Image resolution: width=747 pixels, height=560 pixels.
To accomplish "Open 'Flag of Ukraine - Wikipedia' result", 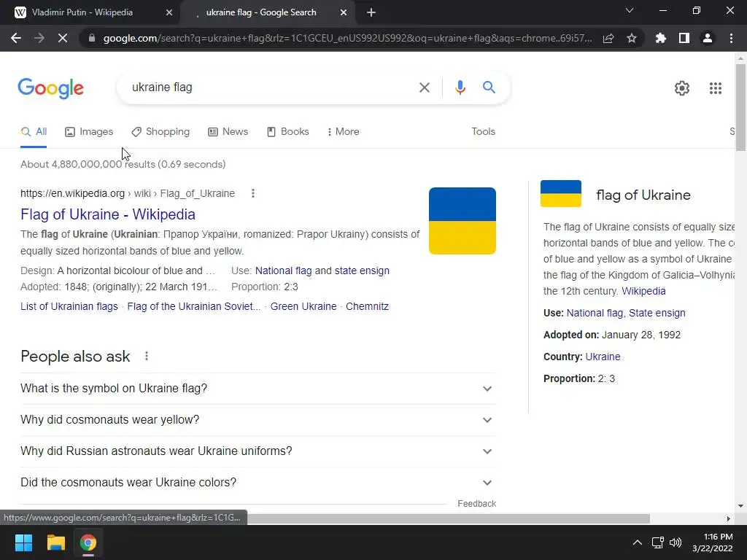I will click(108, 214).
